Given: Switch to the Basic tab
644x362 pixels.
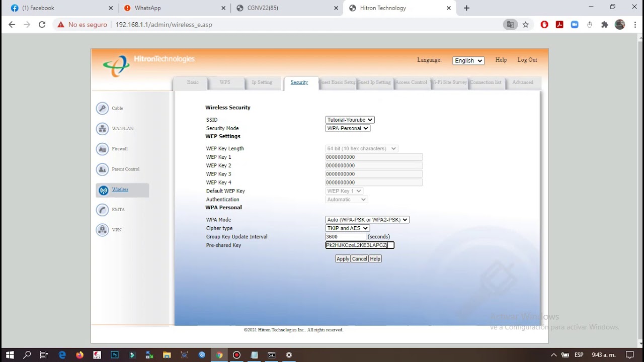Looking at the screenshot, I should (193, 82).
